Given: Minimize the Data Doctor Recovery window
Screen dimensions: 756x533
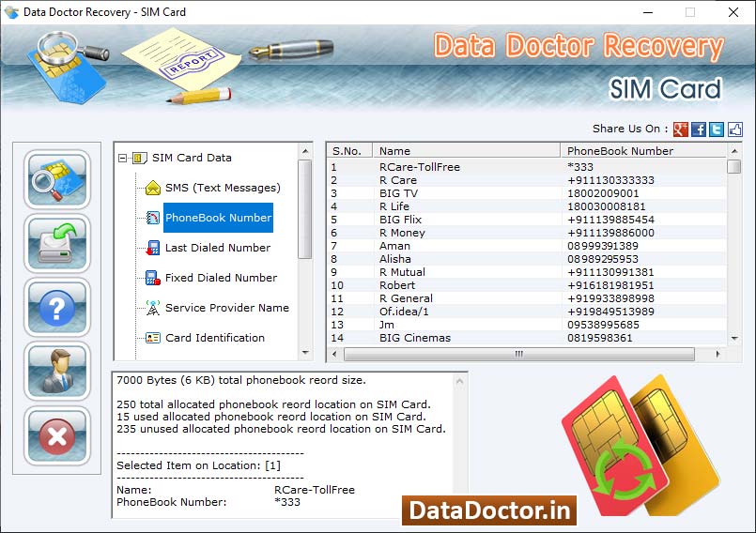Looking at the screenshot, I should (648, 12).
